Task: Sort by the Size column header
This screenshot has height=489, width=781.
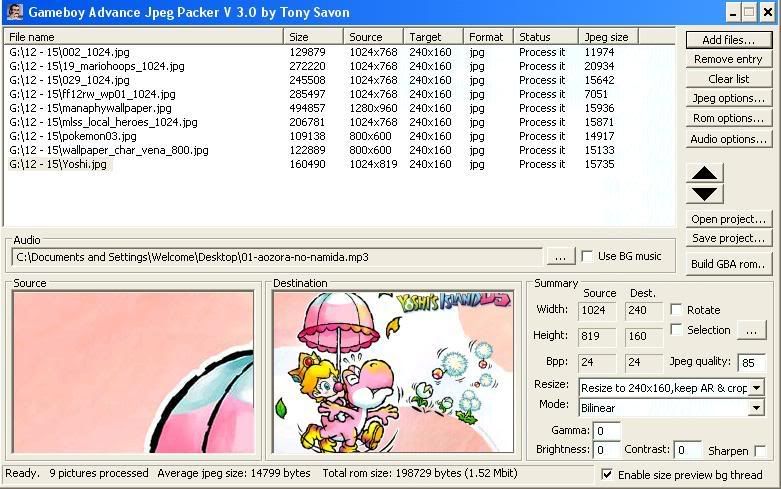Action: pyautogui.click(x=314, y=37)
